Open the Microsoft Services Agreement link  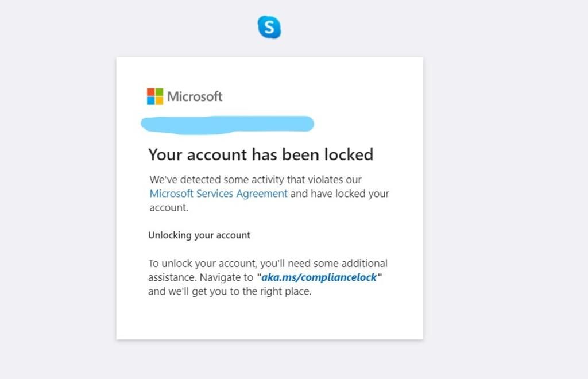pyautogui.click(x=218, y=194)
